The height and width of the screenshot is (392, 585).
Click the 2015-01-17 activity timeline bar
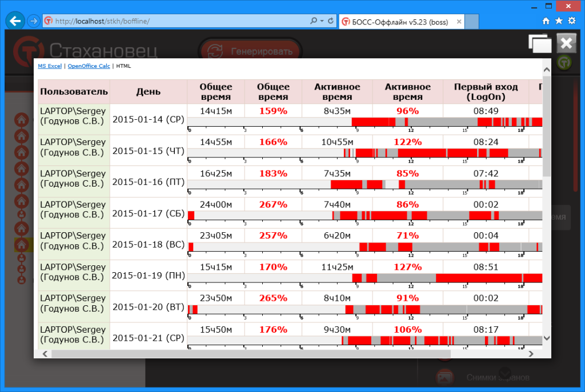(365, 215)
